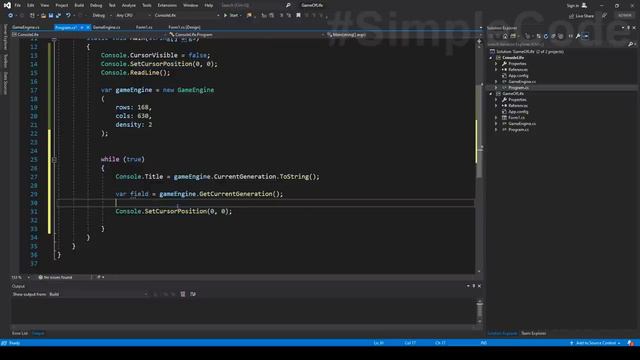640x360 pixels.
Task: Open the Any CPU platform dropdown
Action: pyautogui.click(x=133, y=16)
